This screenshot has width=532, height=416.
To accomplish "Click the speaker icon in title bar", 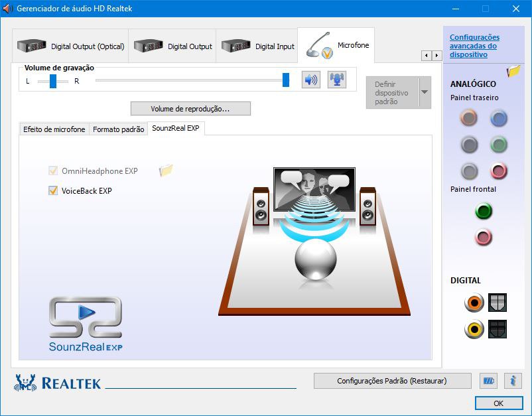I will coord(7,9).
